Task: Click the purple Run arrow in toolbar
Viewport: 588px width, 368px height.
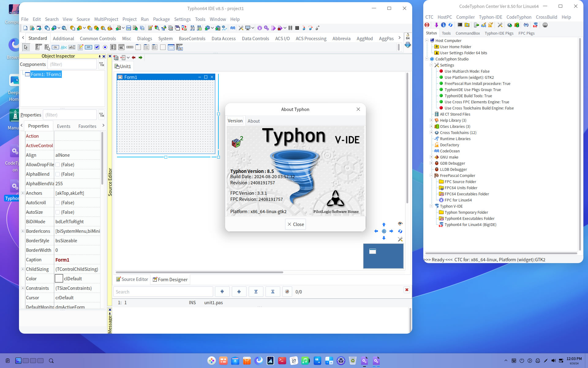Action: (273, 28)
